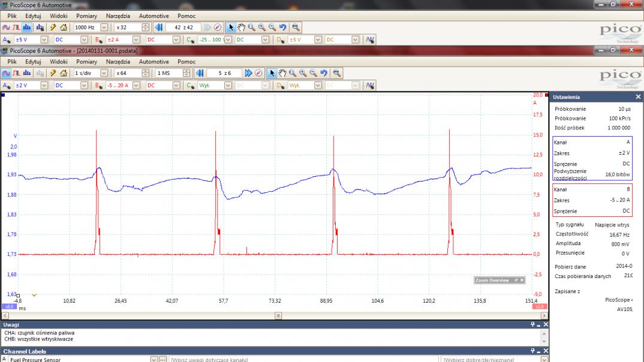Click the home icon in the psdata window toolbar
The height and width of the screenshot is (362, 644).
62,73
